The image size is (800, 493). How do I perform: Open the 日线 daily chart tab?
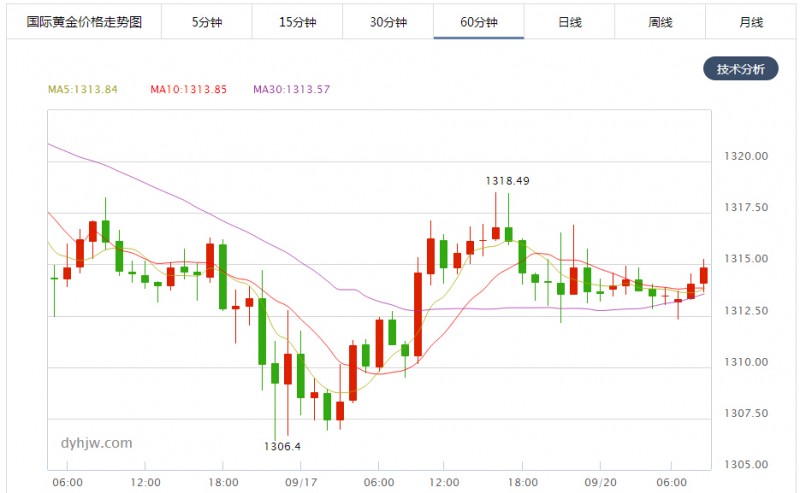[x=569, y=22]
